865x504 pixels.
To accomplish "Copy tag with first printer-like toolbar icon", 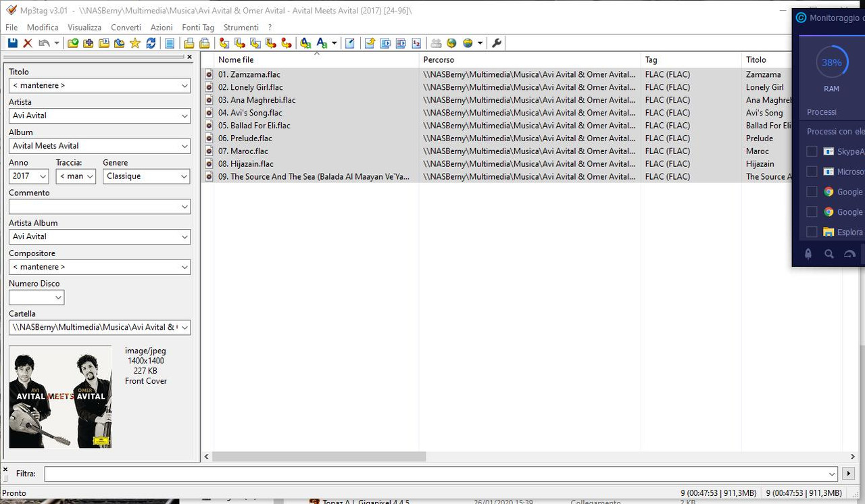I will coord(189,43).
